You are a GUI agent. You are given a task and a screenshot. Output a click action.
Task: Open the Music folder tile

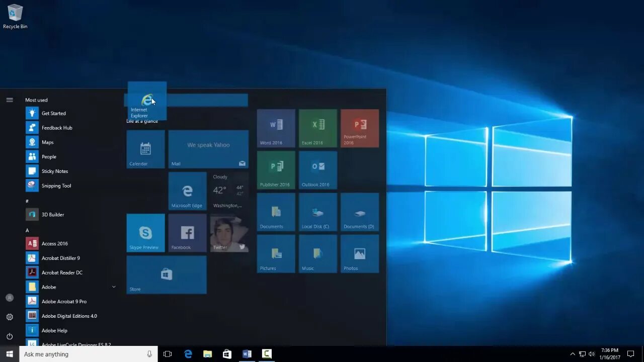pyautogui.click(x=318, y=253)
